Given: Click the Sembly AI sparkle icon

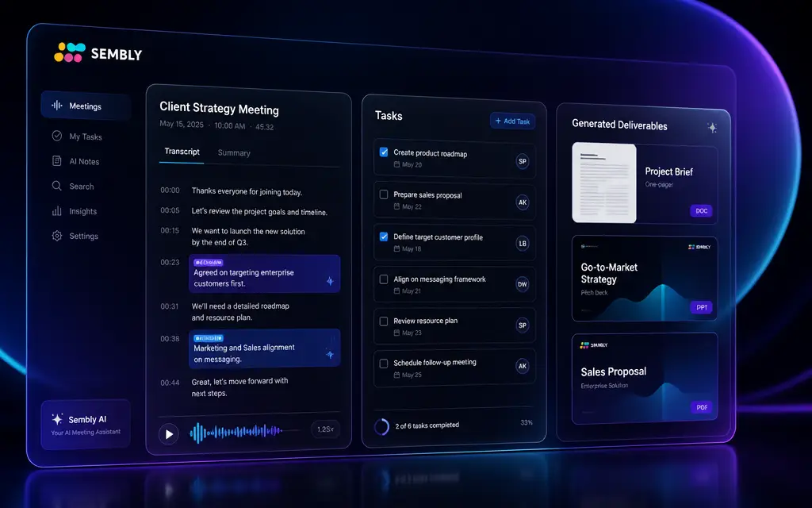Looking at the screenshot, I should (x=57, y=419).
